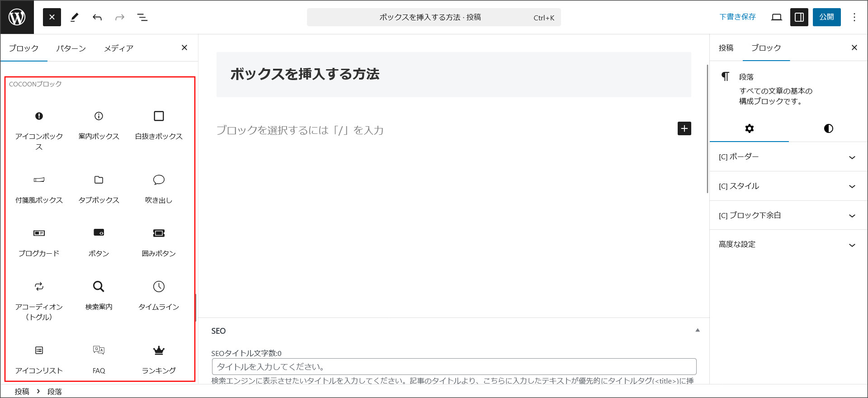Choose the タイムライン clock block
This screenshot has height=398, width=868.
point(159,295)
